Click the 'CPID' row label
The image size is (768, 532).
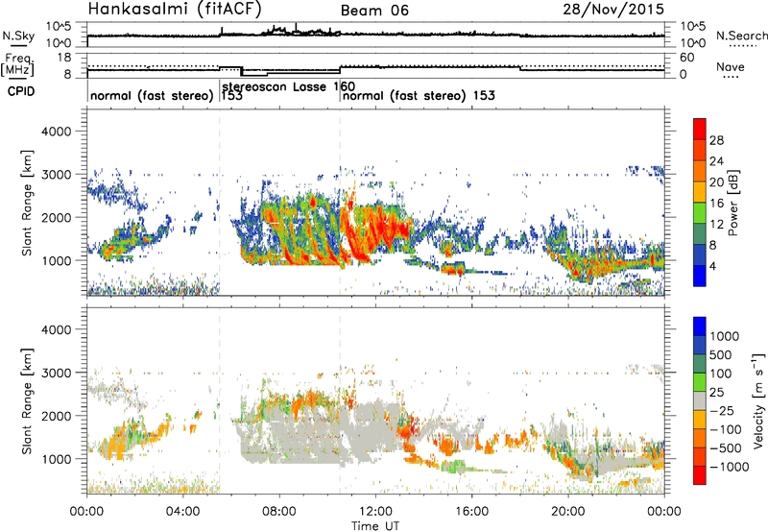pyautogui.click(x=21, y=91)
